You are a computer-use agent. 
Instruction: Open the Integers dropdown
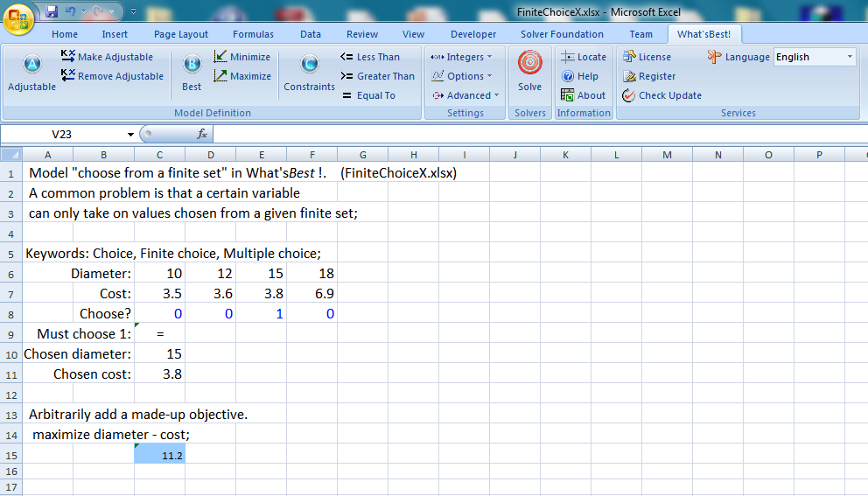(x=461, y=57)
